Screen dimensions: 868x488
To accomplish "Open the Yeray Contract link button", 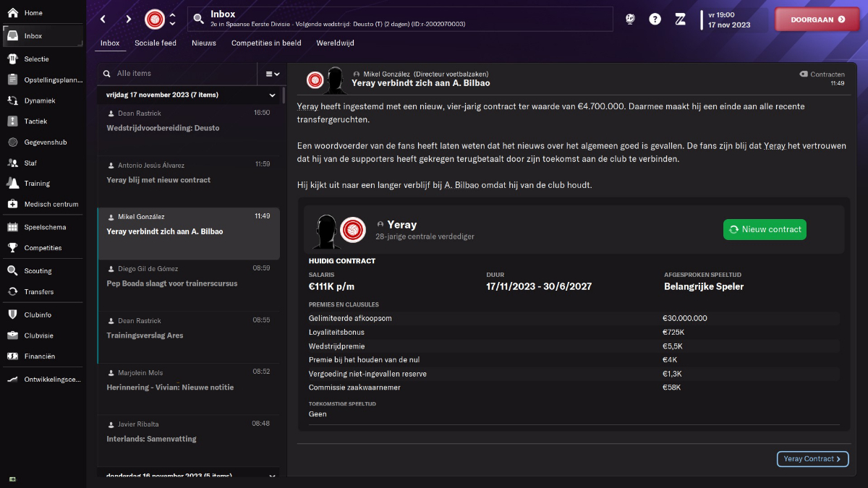I will point(812,458).
